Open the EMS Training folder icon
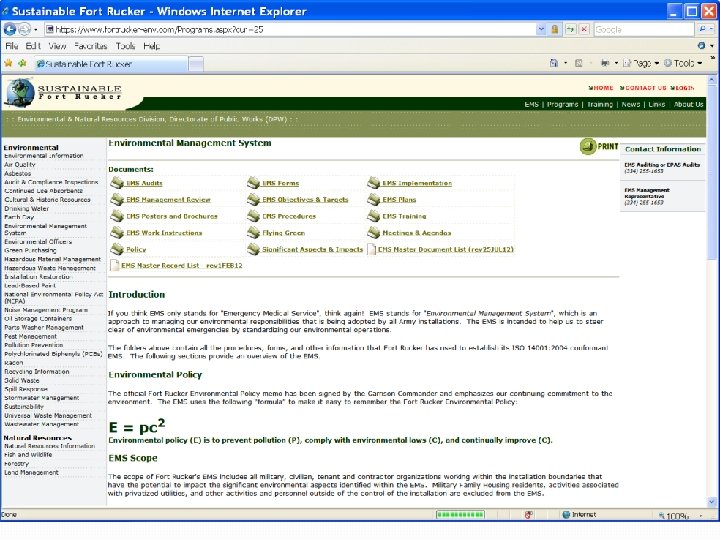 [x=373, y=215]
